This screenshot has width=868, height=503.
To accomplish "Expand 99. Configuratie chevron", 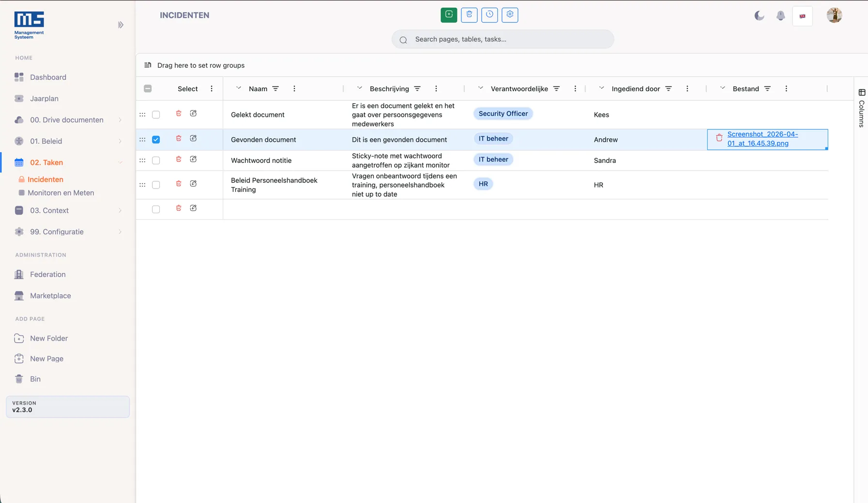I will tap(120, 232).
